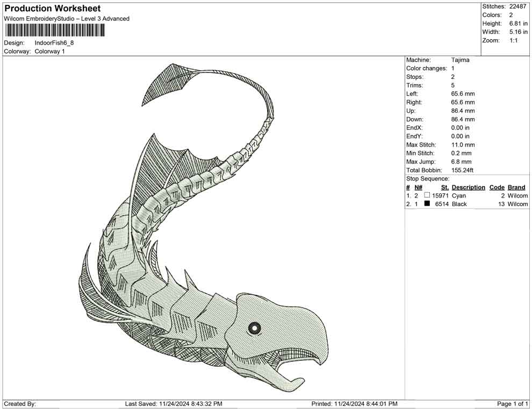This screenshot has width=532, height=409.
Task: Click the Cyan white color swatch
Action: (x=427, y=195)
